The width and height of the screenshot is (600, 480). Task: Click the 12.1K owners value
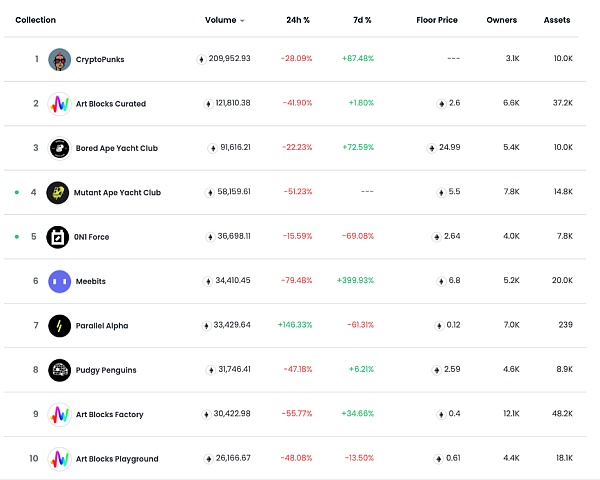(x=511, y=414)
